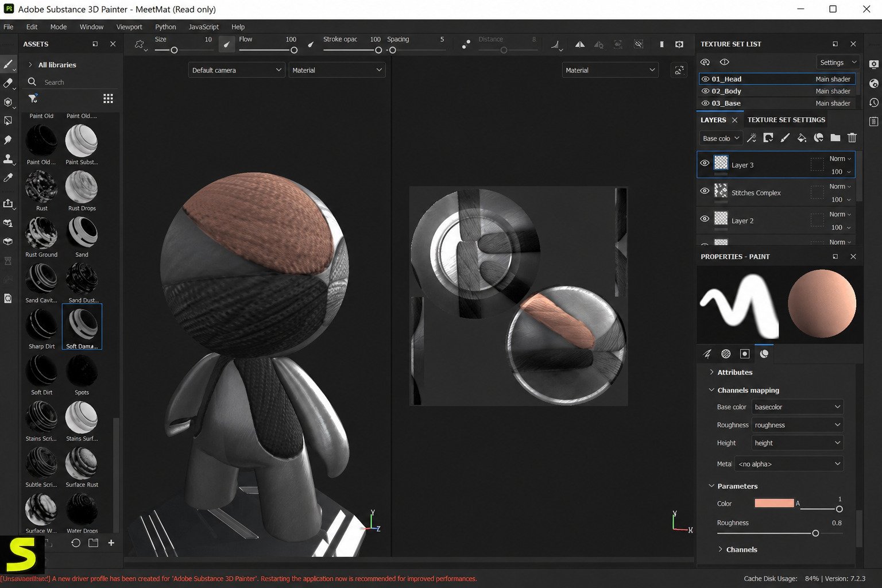Click the Color parameter swatch
Screen dimensions: 882x588
pos(774,503)
